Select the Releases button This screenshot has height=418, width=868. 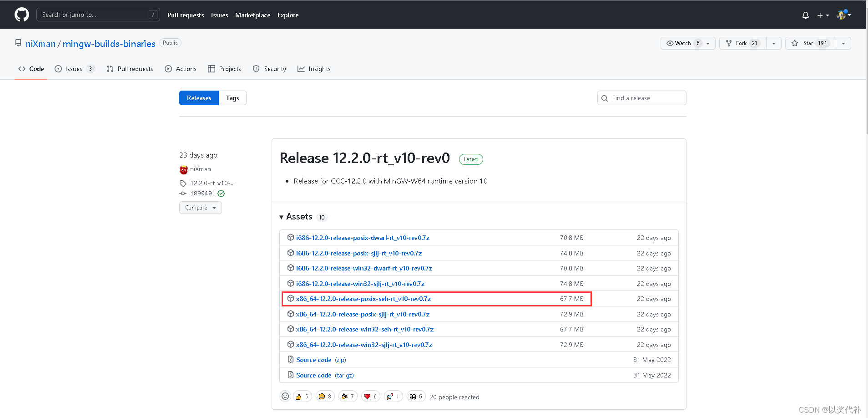[199, 98]
